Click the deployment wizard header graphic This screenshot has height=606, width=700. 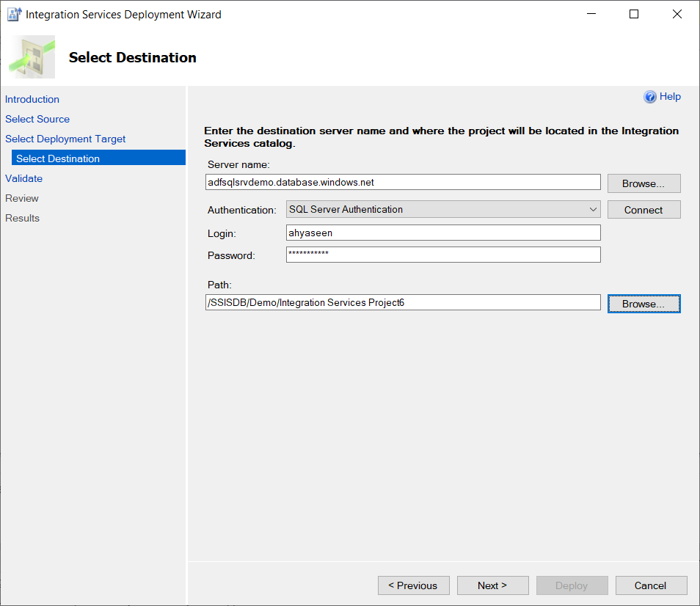click(x=32, y=57)
